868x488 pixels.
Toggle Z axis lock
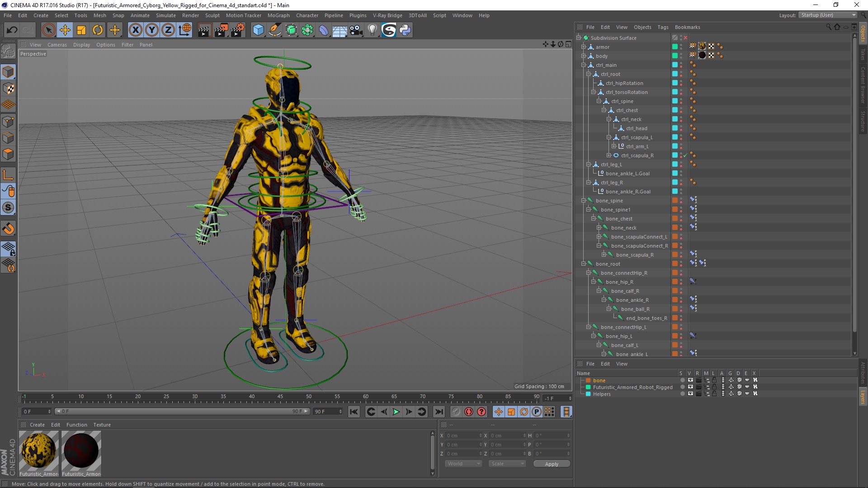tap(168, 30)
